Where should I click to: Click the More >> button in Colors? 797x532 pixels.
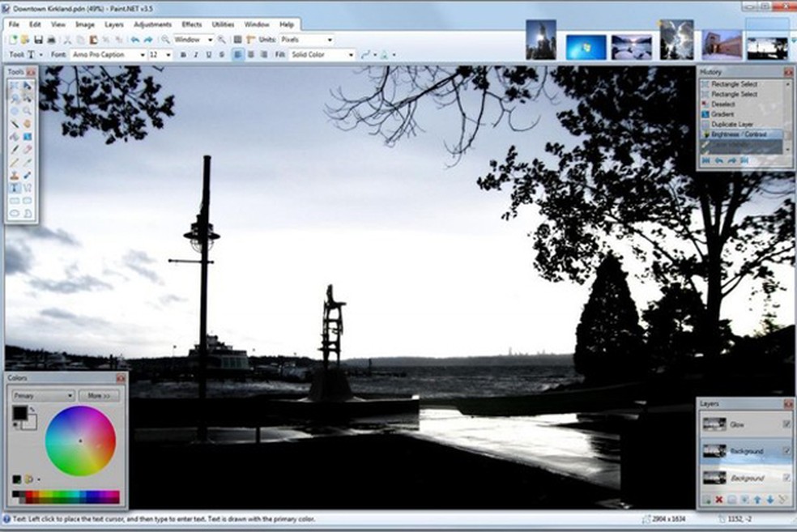pyautogui.click(x=99, y=396)
